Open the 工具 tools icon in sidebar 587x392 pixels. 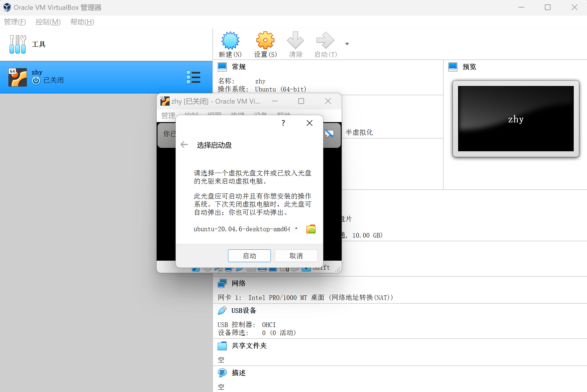coord(18,44)
